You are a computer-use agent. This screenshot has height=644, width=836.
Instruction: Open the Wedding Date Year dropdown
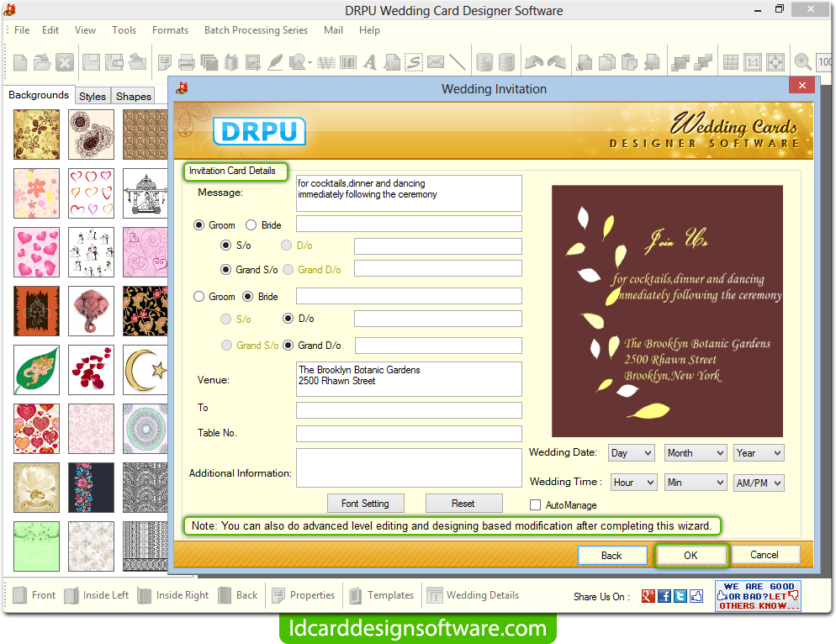coord(759,453)
